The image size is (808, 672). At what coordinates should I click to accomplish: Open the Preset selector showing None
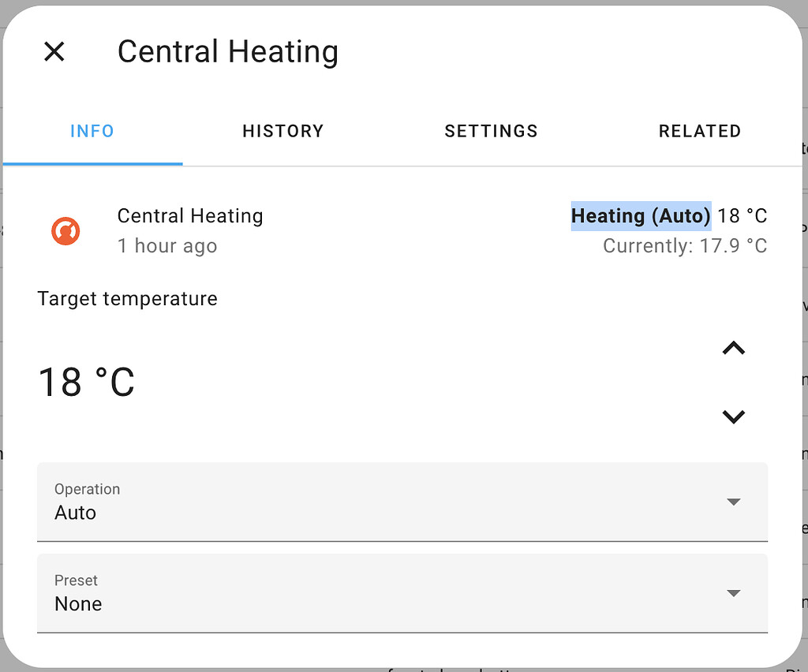316,593
